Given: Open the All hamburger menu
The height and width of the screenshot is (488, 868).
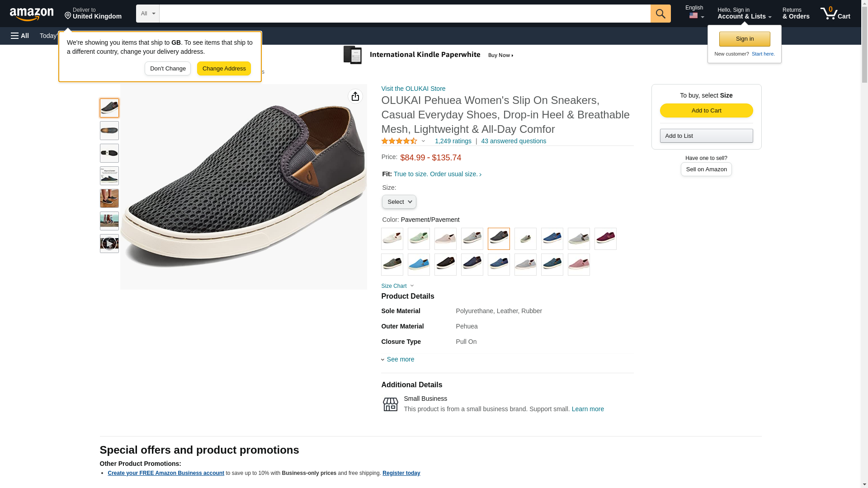Looking at the screenshot, I should pyautogui.click(x=20, y=36).
